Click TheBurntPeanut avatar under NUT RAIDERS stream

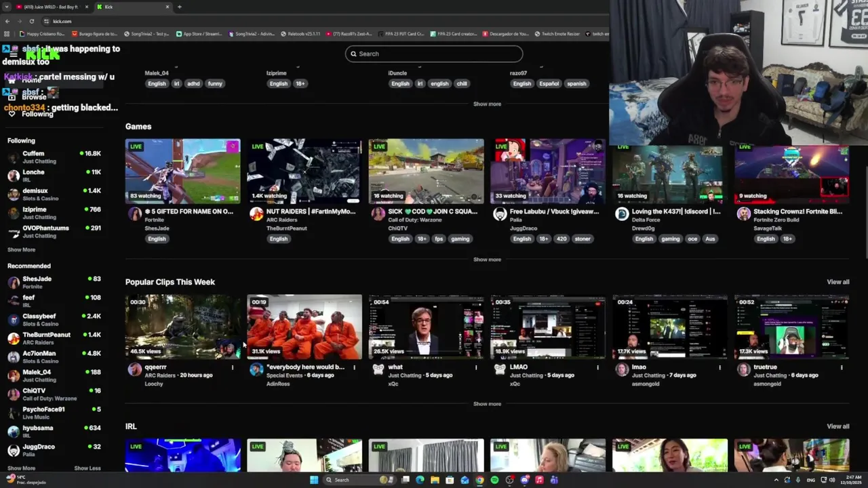click(256, 214)
